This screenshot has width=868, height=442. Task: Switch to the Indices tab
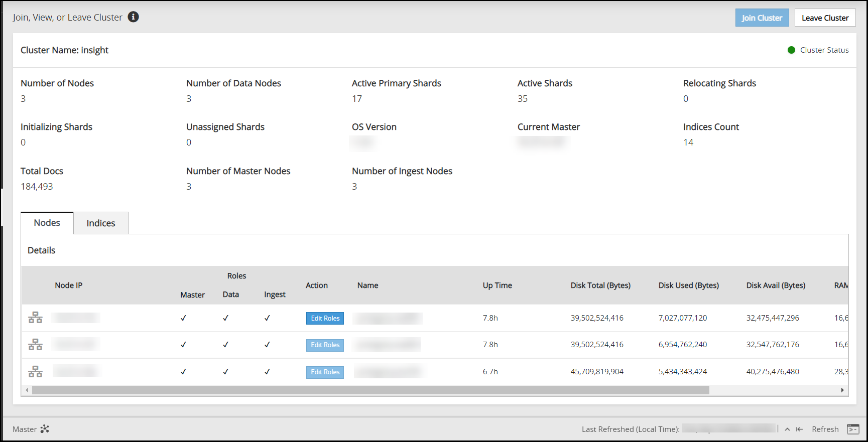(101, 223)
